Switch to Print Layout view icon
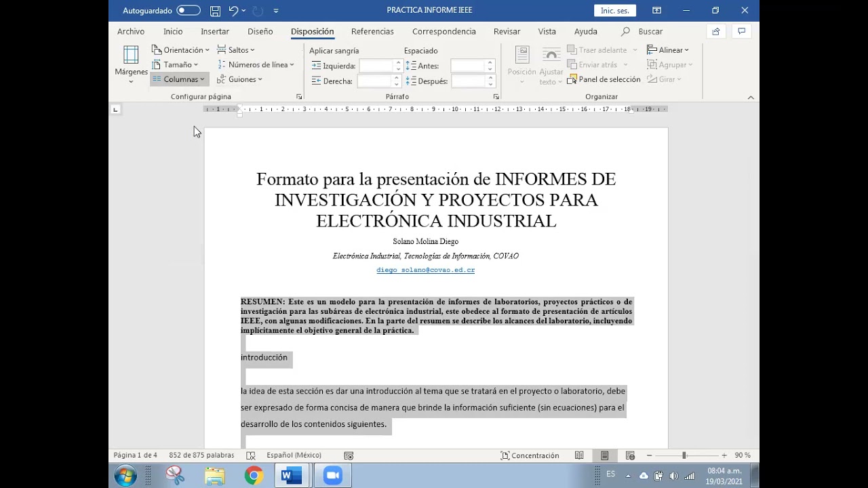The width and height of the screenshot is (868, 488). 604,455
